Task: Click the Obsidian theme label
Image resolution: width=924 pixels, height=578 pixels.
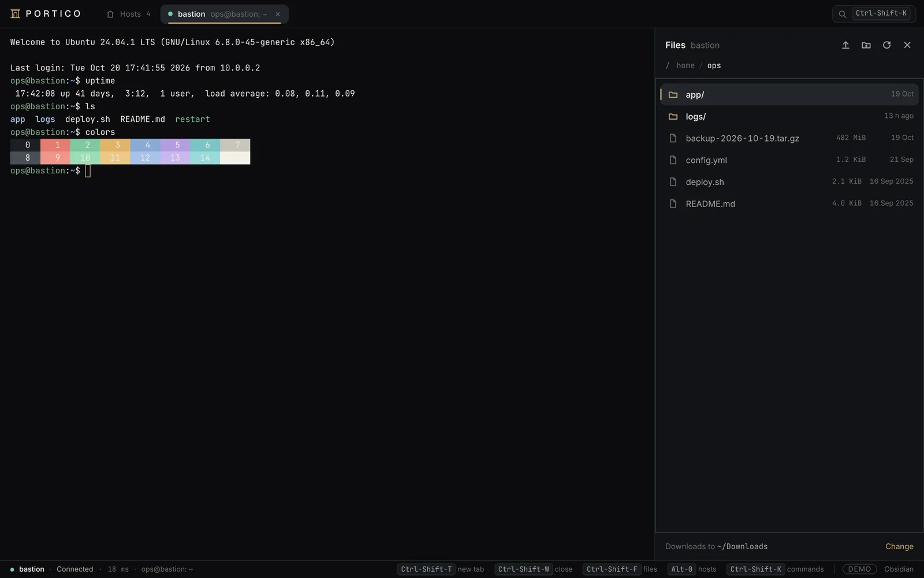Action: (x=899, y=569)
